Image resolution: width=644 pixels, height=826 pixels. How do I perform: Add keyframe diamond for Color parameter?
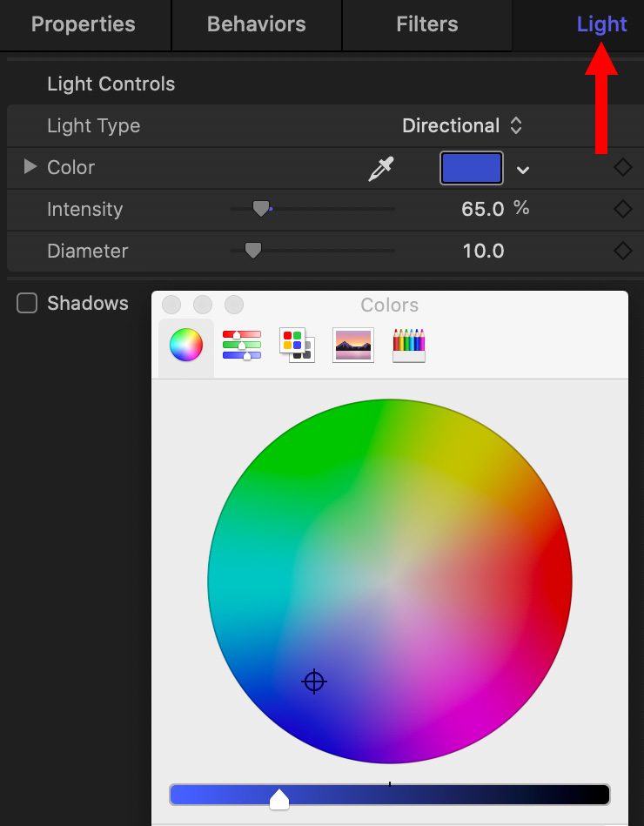pyautogui.click(x=623, y=167)
